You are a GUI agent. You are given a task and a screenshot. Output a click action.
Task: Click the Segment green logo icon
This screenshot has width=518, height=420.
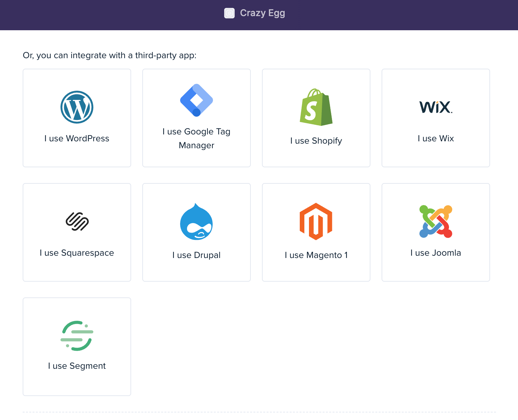click(77, 336)
